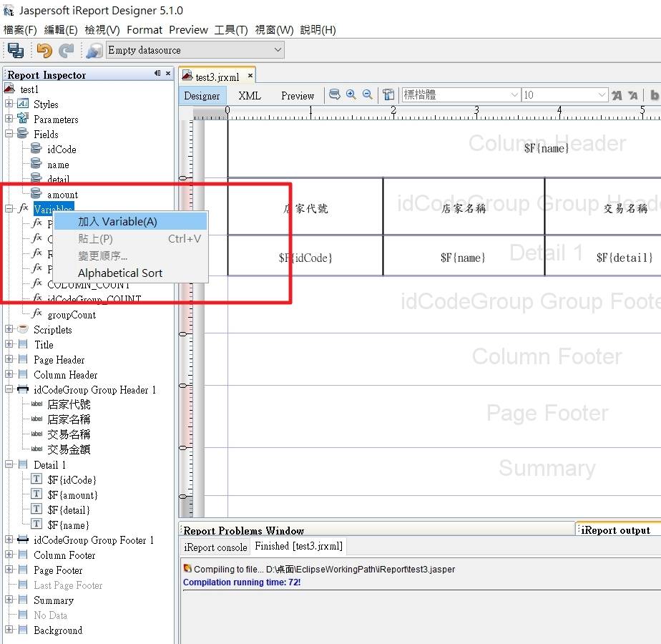Screen dimensions: 661x644
Task: Expand the Parameters tree node
Action: pos(9,119)
